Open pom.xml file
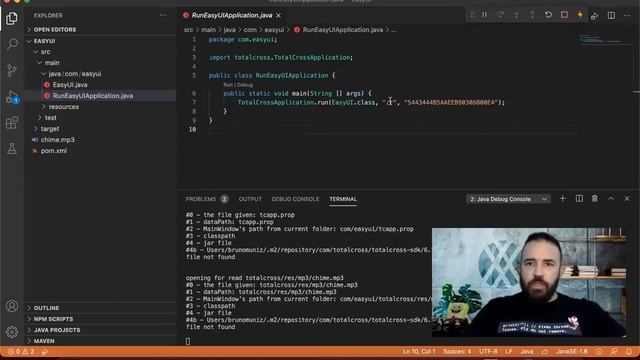Screen dimensions: 640x360 click(100, 151)
